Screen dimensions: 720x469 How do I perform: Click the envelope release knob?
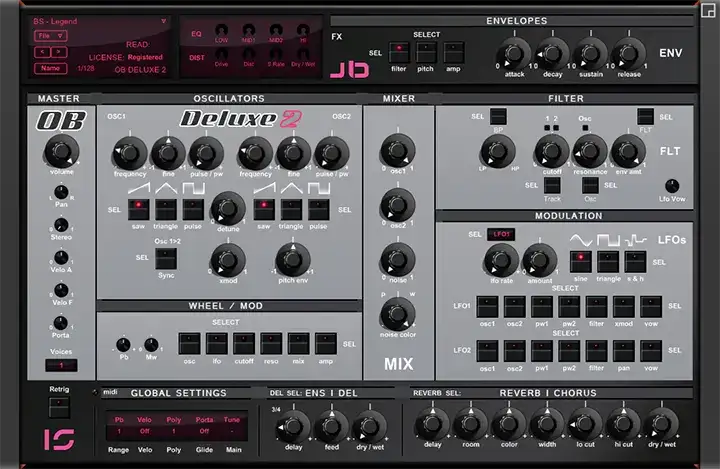point(629,53)
